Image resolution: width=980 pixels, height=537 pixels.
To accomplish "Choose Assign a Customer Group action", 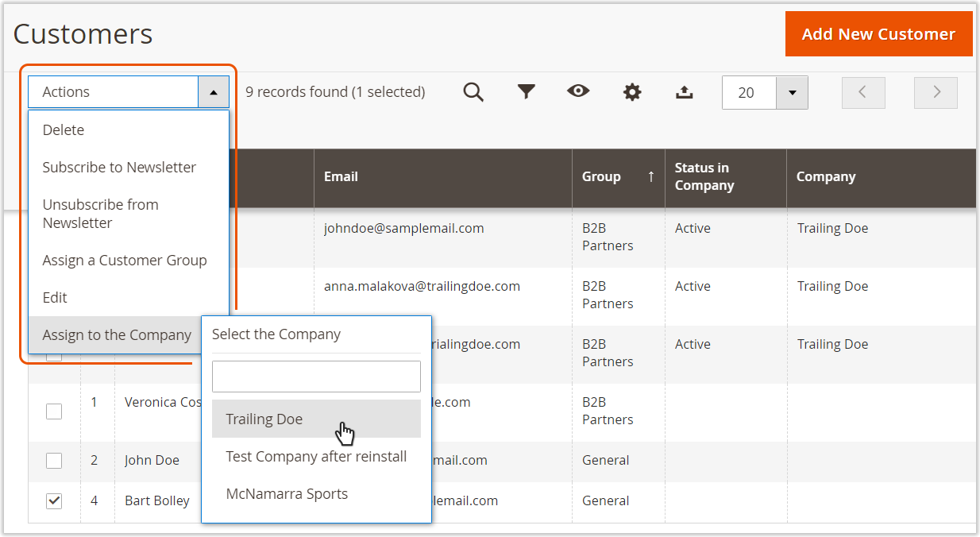I will (x=129, y=260).
